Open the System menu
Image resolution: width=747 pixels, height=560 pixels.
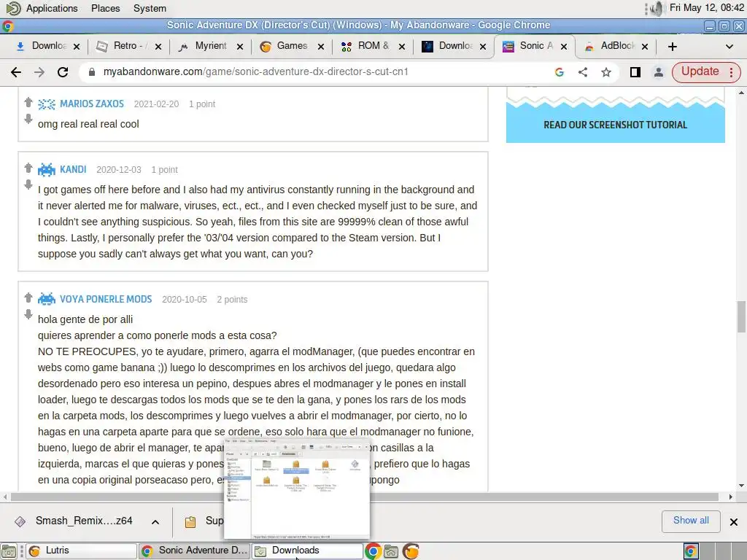click(150, 8)
